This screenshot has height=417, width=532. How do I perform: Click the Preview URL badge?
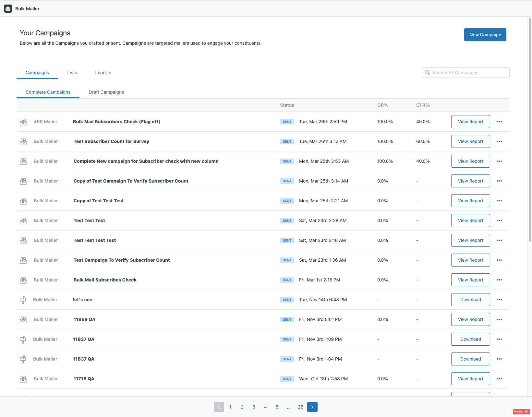[521, 411]
